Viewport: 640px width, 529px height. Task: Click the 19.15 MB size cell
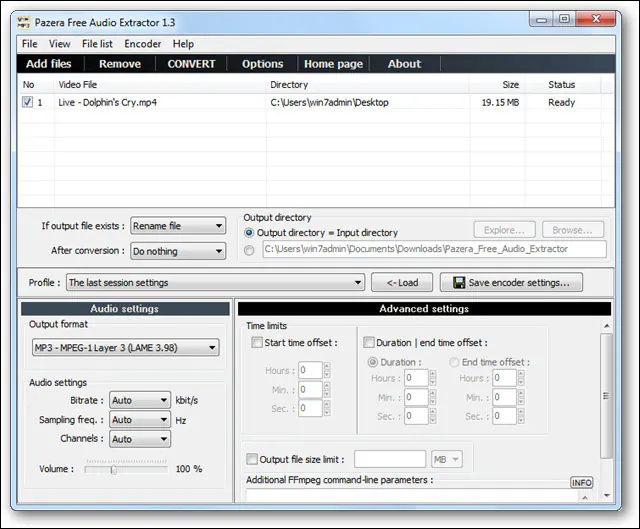pyautogui.click(x=500, y=102)
